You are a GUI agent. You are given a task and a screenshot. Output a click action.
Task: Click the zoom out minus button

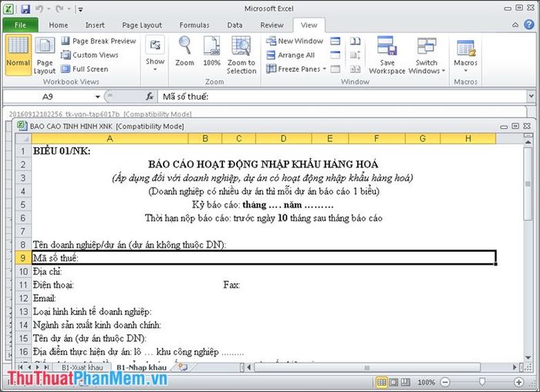(445, 382)
